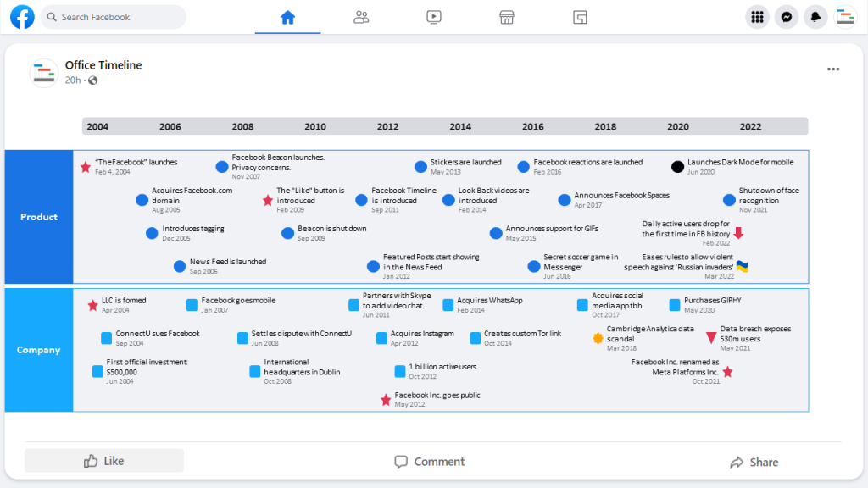The width and height of the screenshot is (868, 488).
Task: Open the Watch videos icon
Action: point(434,17)
